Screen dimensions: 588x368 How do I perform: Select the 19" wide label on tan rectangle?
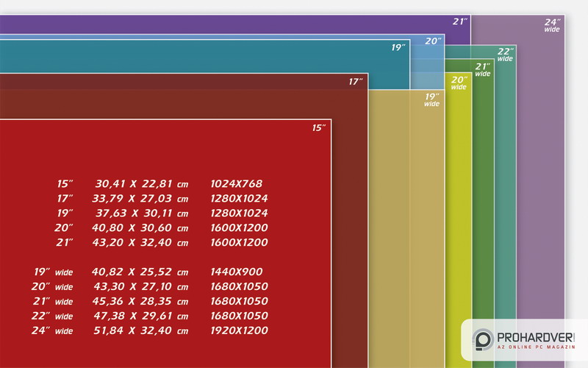coord(431,99)
